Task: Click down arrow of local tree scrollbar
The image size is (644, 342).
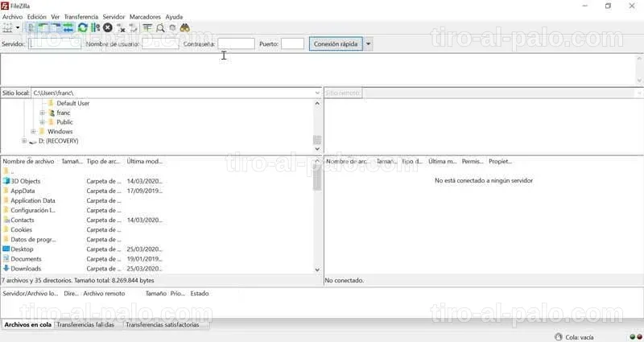Action: pos(317,149)
